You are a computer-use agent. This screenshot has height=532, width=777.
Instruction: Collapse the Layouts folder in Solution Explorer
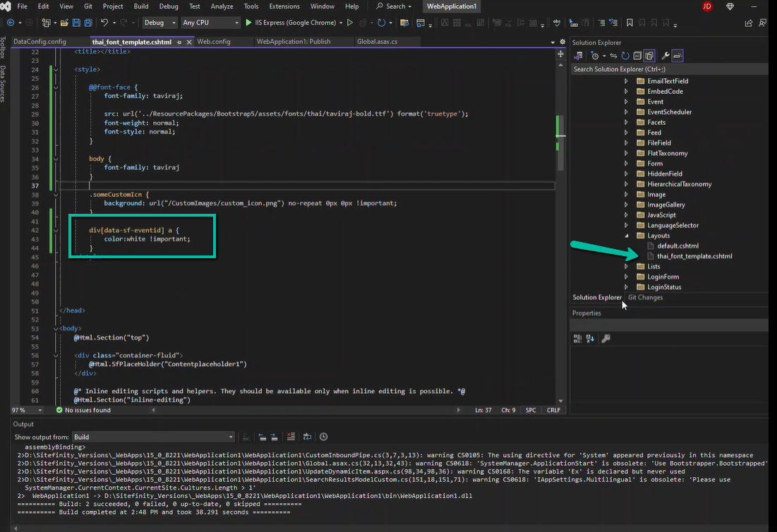[x=627, y=236]
